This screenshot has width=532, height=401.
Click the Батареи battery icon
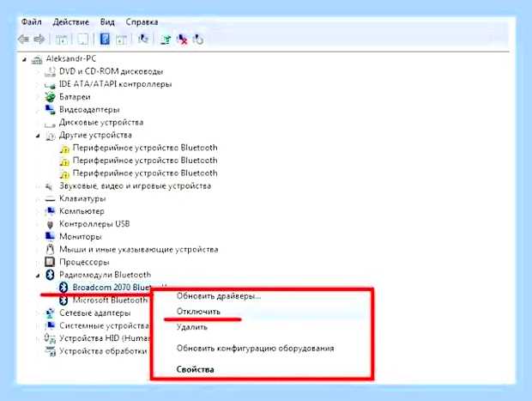click(51, 97)
